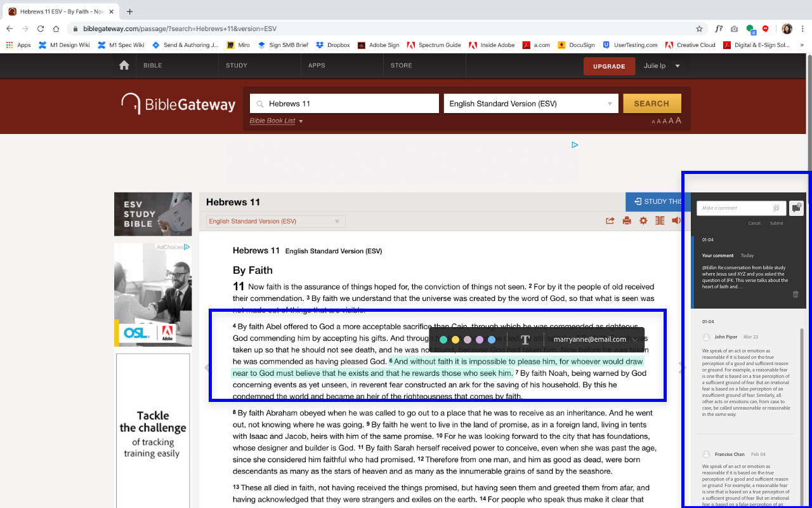Screen dimensions: 812x508
Task: Delete your comment with the trash icon
Action: tap(796, 294)
